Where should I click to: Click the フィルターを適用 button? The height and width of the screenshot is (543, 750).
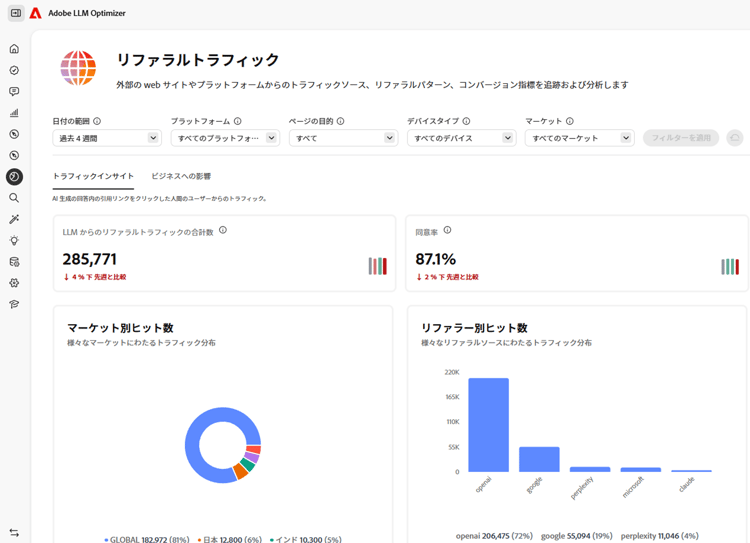[681, 138]
